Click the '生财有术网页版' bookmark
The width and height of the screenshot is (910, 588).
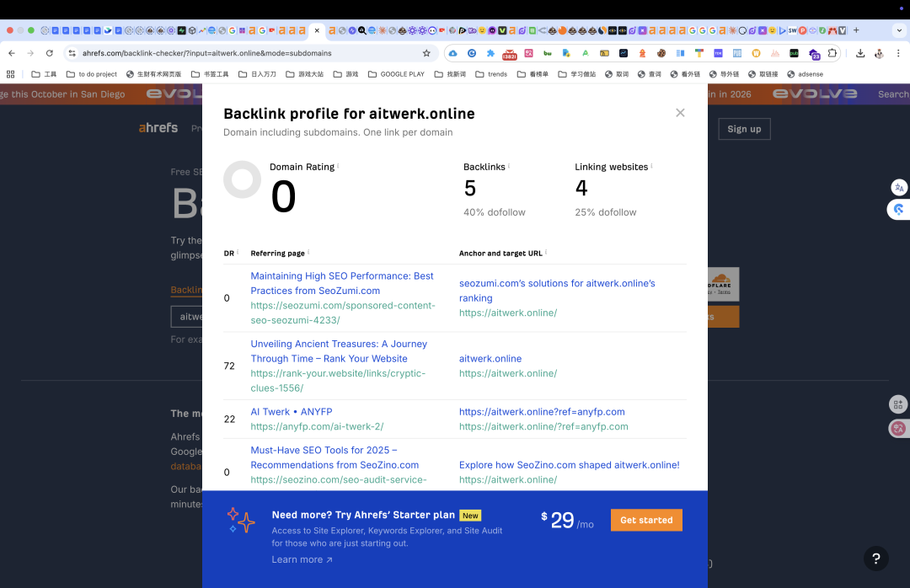[x=154, y=74]
